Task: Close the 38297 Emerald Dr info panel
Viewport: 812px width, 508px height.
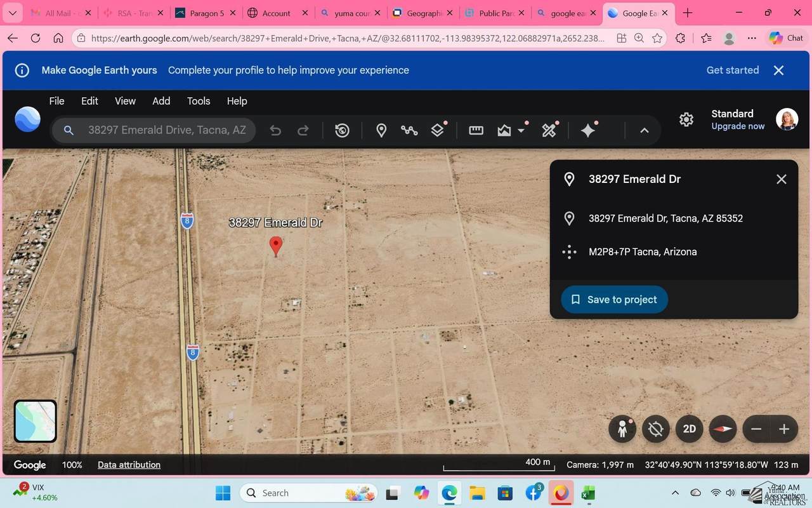Action: tap(782, 179)
